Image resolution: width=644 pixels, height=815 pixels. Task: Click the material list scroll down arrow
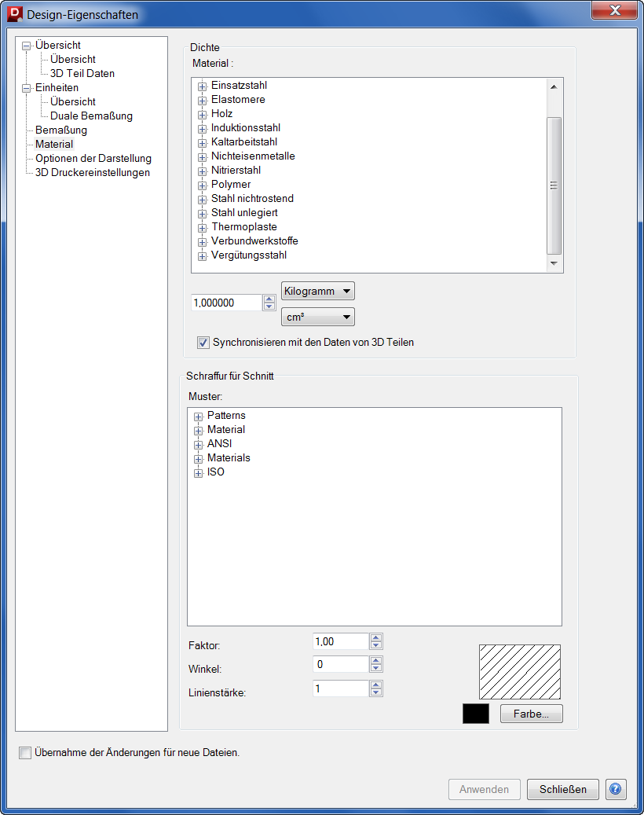pos(554,263)
